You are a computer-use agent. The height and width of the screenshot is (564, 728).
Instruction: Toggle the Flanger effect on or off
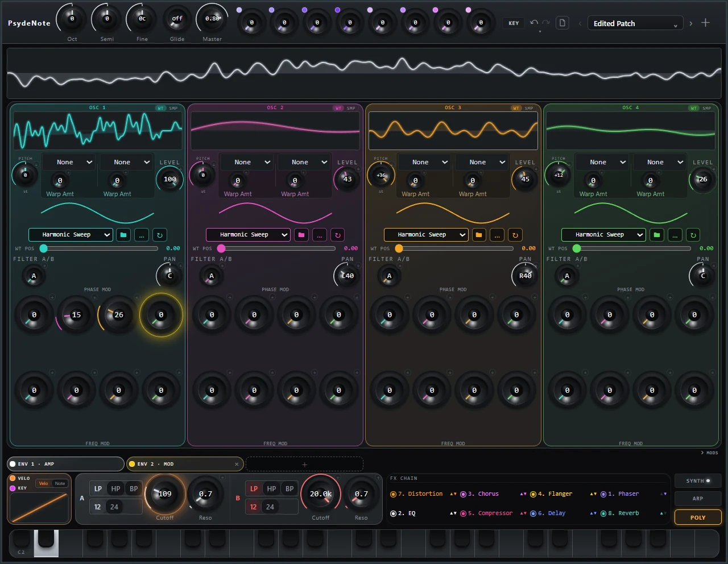point(533,494)
